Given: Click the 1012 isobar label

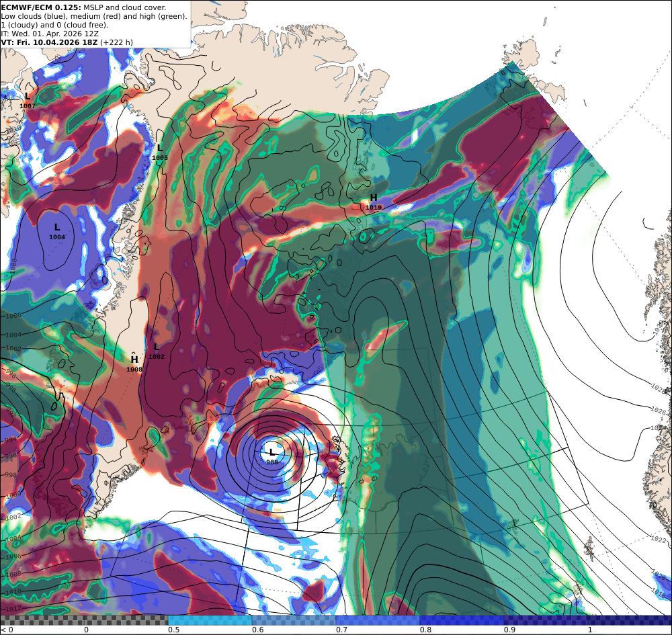Looking at the screenshot, I should coord(13,608).
